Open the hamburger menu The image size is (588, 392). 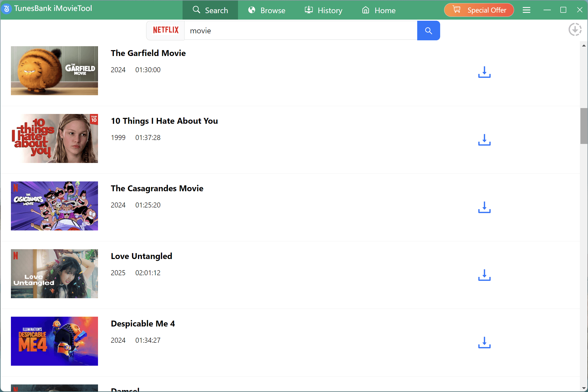pos(526,10)
